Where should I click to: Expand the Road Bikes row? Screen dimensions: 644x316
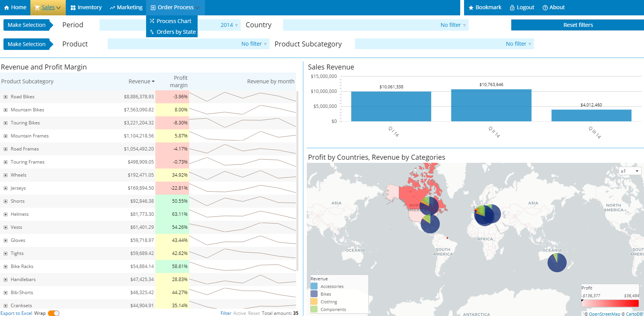5,97
